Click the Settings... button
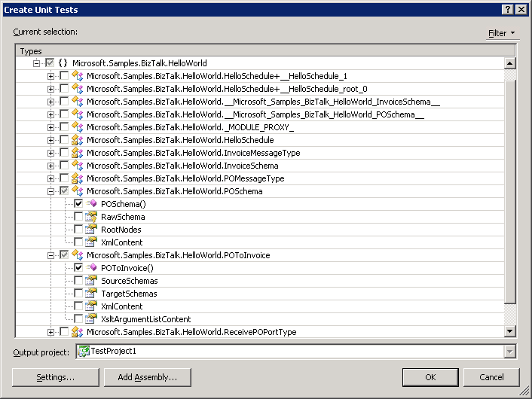 click(56, 377)
